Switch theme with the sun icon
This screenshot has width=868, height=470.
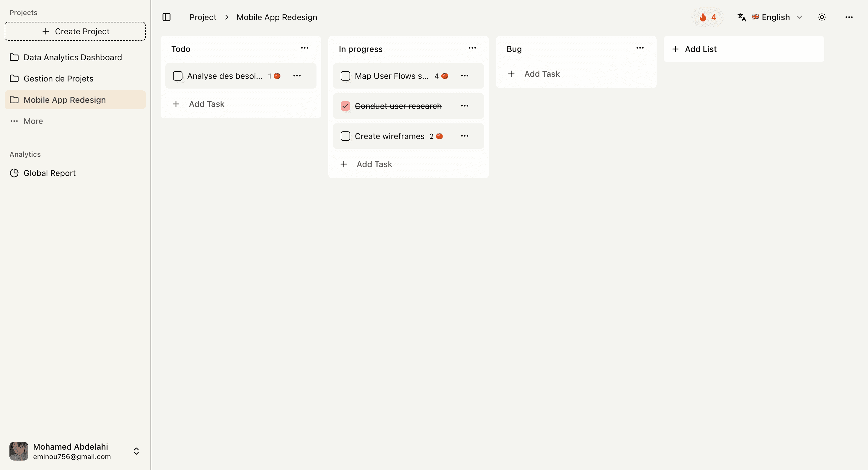click(x=822, y=17)
